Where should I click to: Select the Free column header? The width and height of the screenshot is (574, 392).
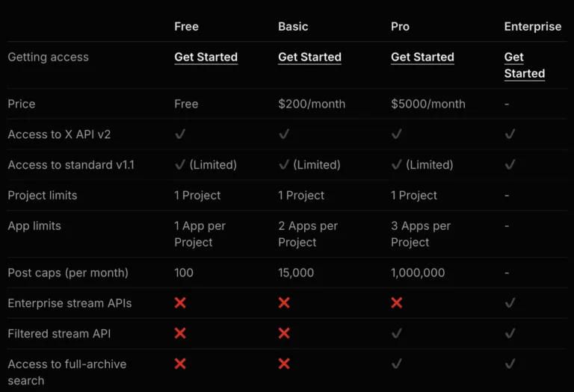pos(186,26)
